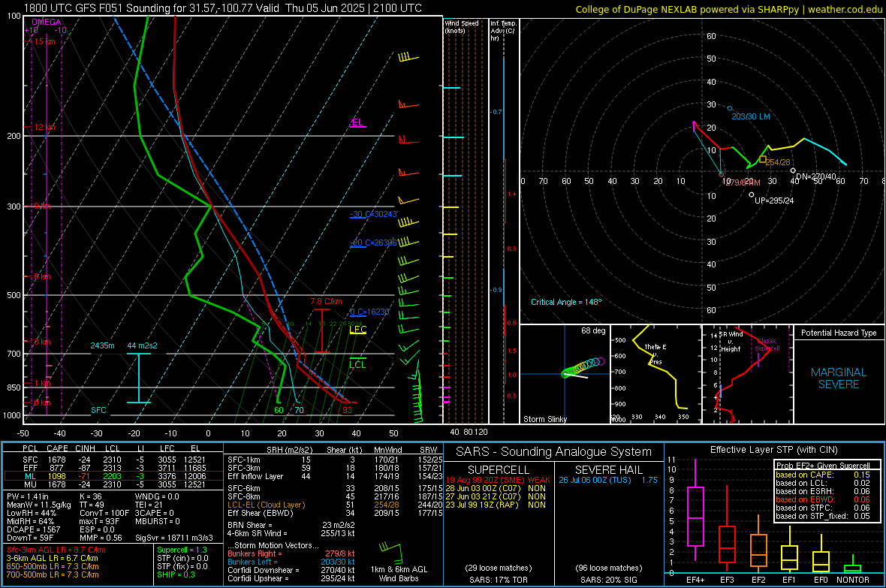Click the SARS: 20% SIG summary
886x588 pixels.
pos(608,580)
